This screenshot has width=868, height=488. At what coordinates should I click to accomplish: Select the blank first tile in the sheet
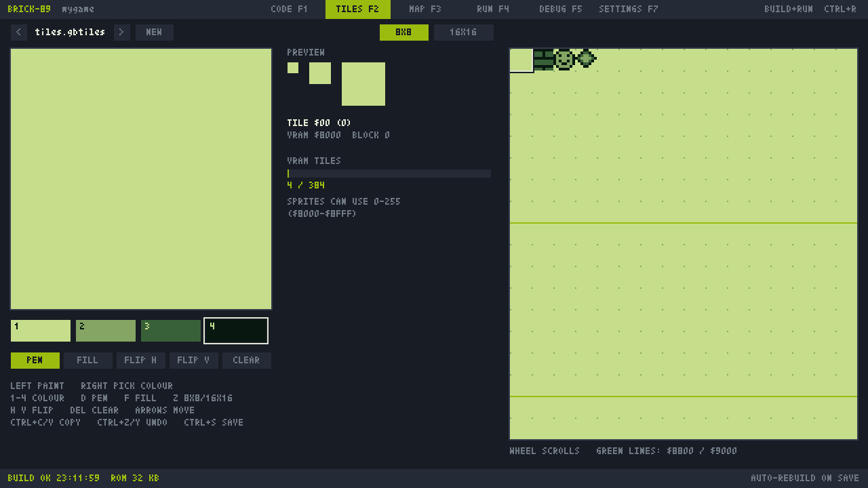(x=521, y=60)
